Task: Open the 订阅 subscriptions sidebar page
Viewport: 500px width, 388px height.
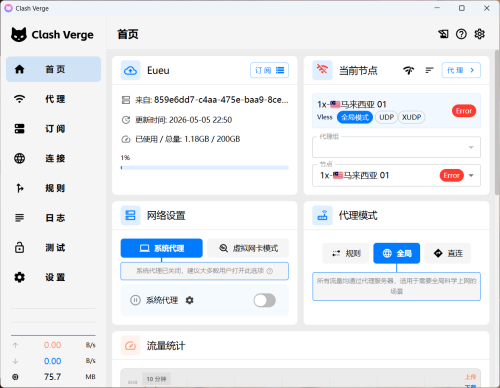Action: [x=53, y=129]
